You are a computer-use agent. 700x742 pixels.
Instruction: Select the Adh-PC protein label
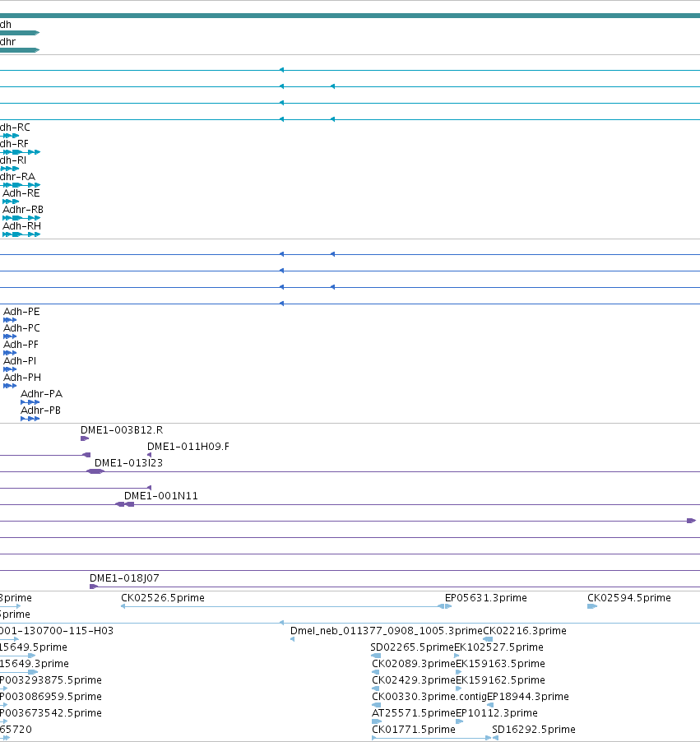tap(21, 328)
